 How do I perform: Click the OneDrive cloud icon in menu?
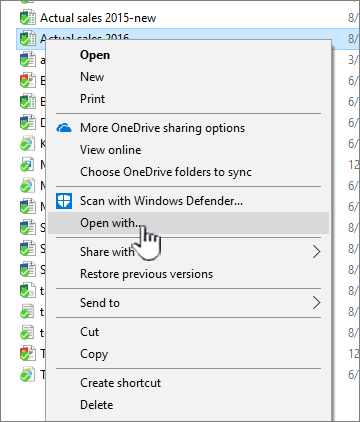pyautogui.click(x=64, y=128)
